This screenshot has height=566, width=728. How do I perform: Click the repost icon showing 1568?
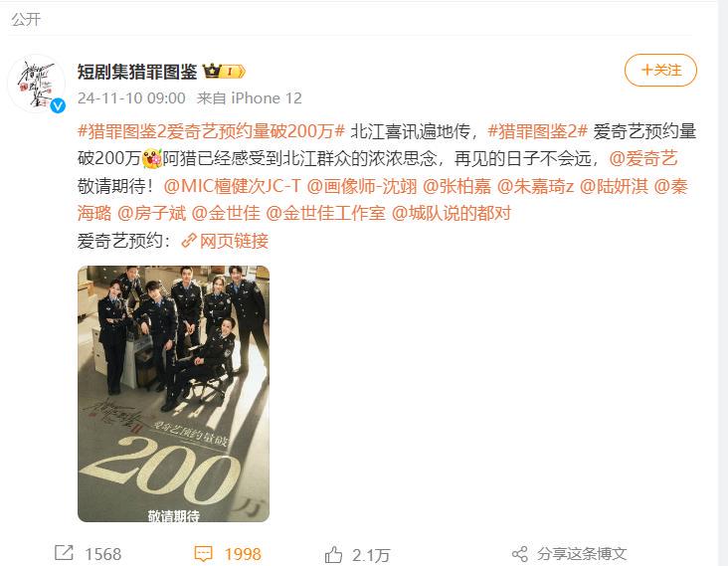(x=64, y=552)
